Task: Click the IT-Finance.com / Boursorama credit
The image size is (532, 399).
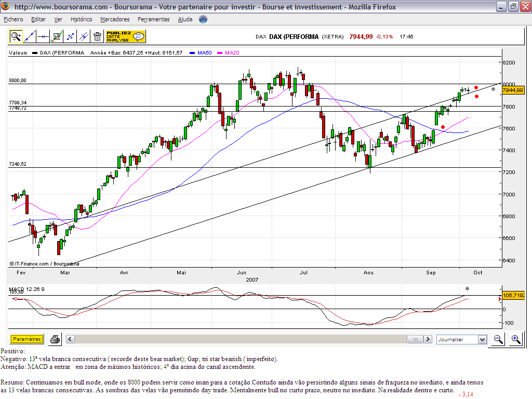Action: (45, 263)
